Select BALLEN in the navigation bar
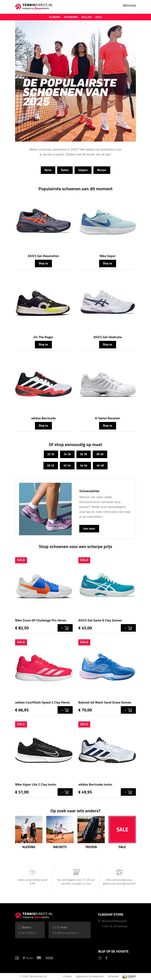The image size is (151, 980). [x=87, y=17]
